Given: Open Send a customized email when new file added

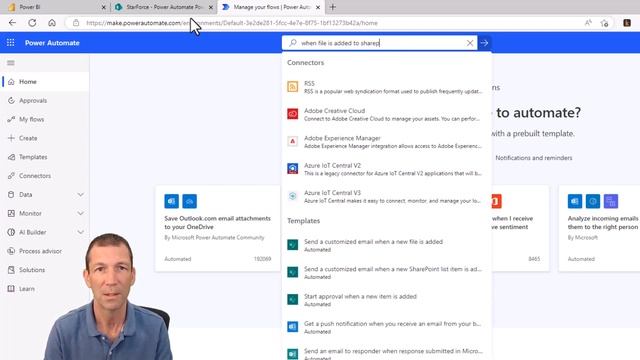Looking at the screenshot, I should click(386, 245).
